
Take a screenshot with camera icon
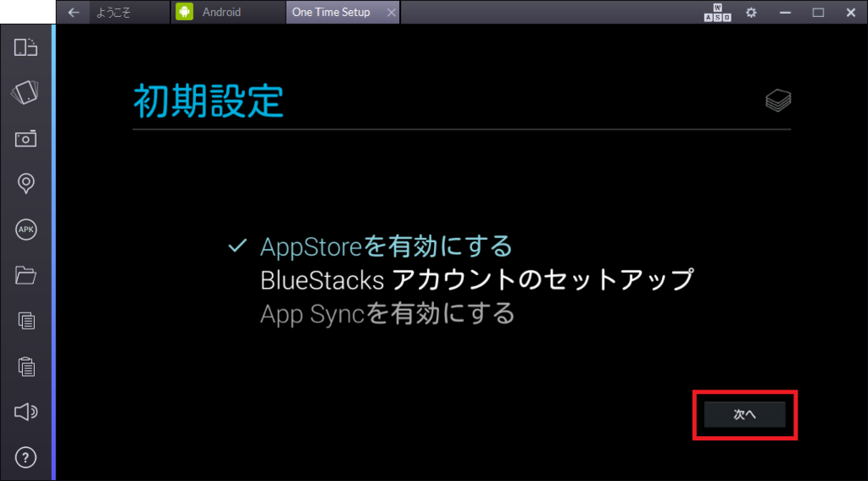(26, 138)
